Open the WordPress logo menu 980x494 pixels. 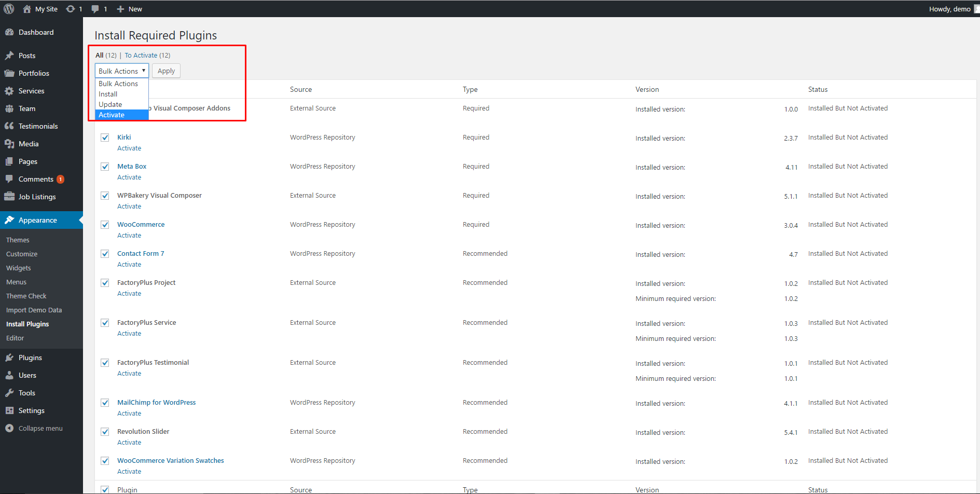(x=8, y=8)
